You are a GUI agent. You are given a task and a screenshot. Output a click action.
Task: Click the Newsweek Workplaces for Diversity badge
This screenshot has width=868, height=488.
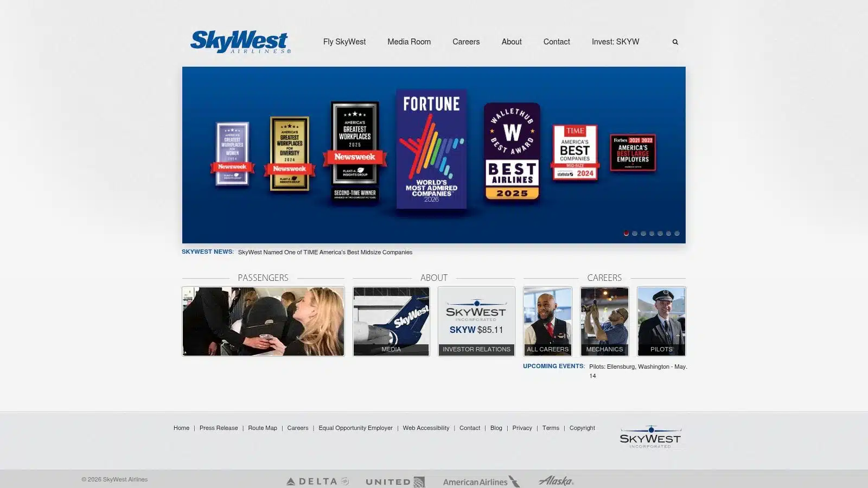(x=290, y=153)
